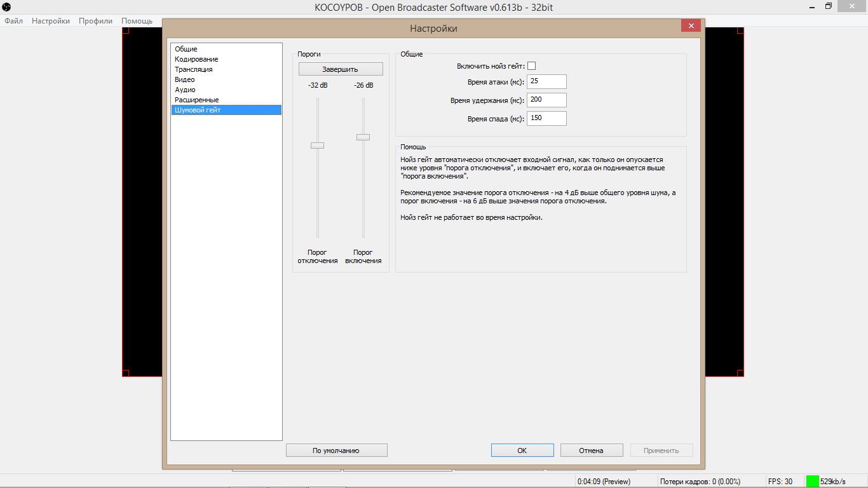Select Кодирование in the settings list

226,59
